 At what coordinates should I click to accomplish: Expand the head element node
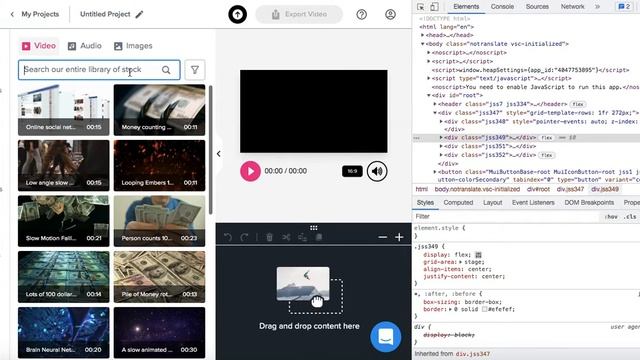pyautogui.click(x=423, y=35)
